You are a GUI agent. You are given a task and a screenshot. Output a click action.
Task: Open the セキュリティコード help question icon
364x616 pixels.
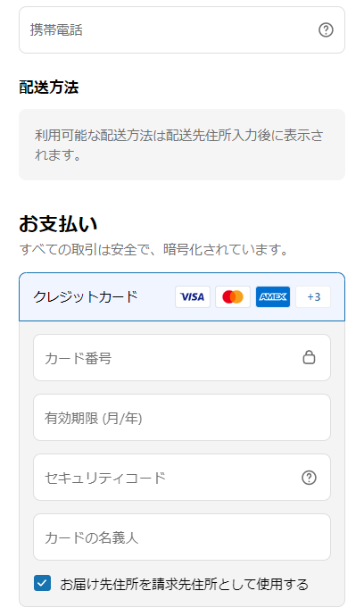click(x=309, y=478)
